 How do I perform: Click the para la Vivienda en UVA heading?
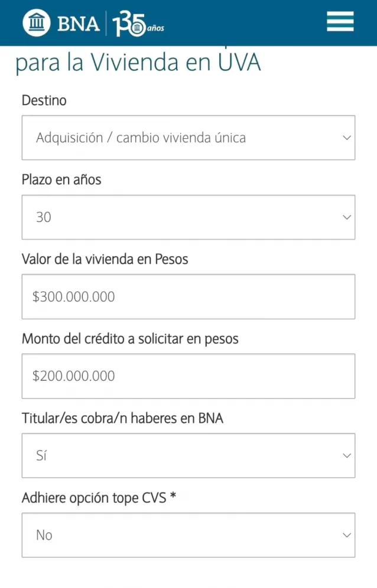tap(138, 61)
